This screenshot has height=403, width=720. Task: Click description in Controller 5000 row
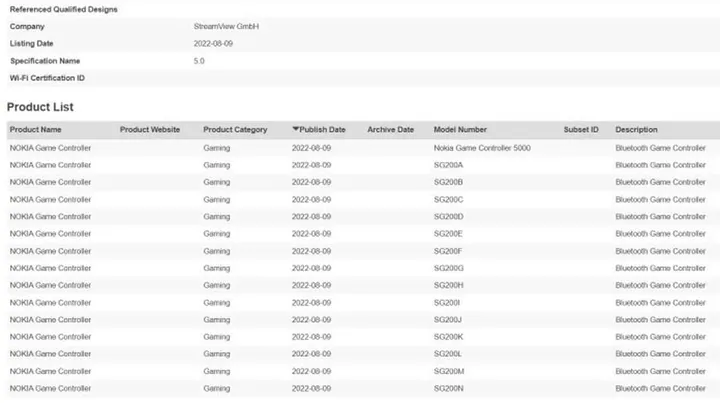pyautogui.click(x=660, y=148)
